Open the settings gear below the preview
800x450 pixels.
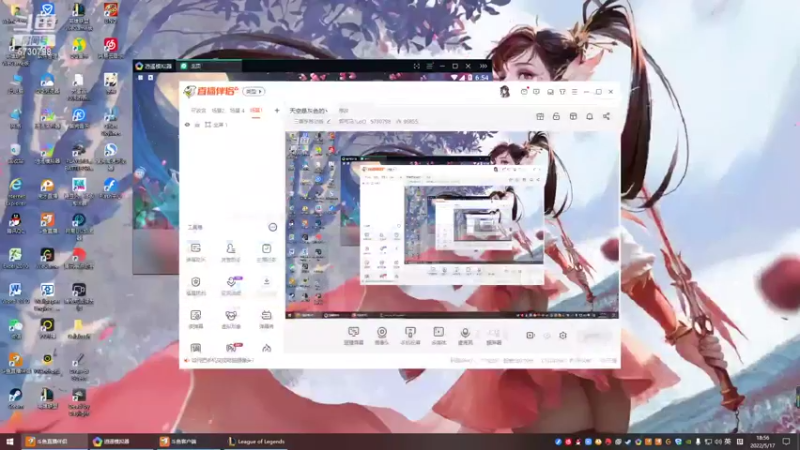tap(563, 335)
